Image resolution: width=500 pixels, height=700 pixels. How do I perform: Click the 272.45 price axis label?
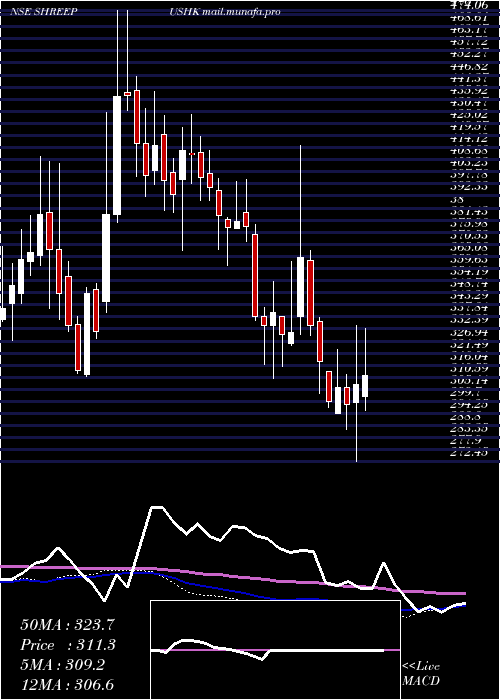tap(469, 454)
